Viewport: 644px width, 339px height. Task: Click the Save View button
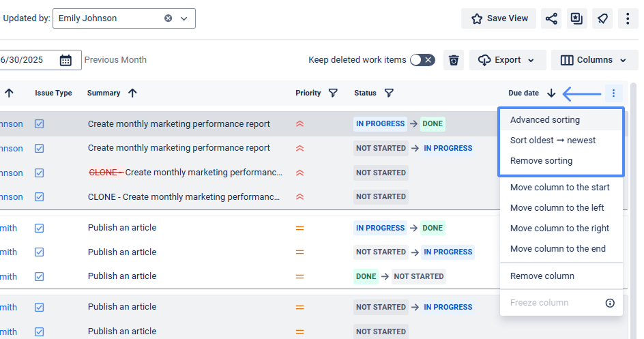click(500, 18)
